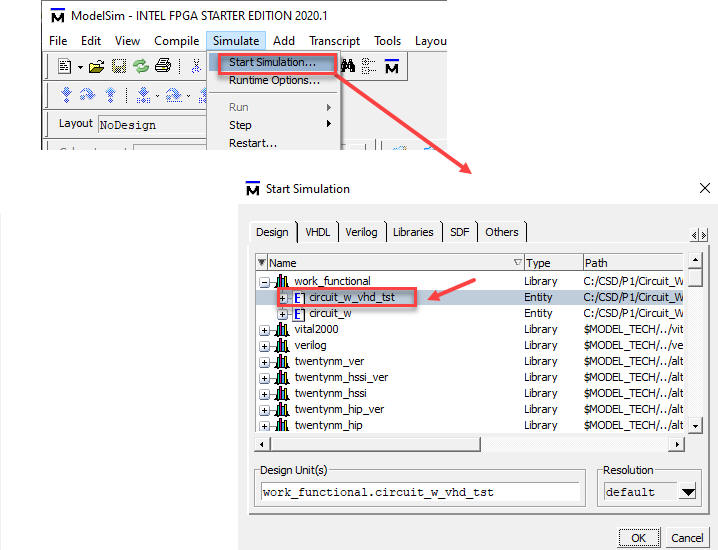Expand the circuit_w_vhd_tst entity
Viewport: 718px width, 550px height.
(283, 299)
